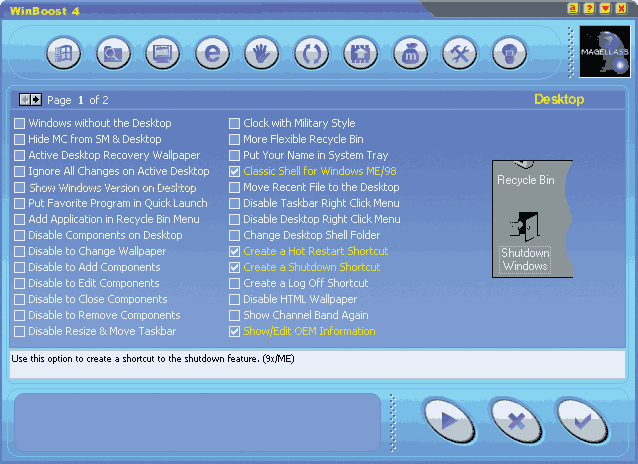This screenshot has width=638, height=464.
Task: Go to next page with arrow
Action: [37, 100]
